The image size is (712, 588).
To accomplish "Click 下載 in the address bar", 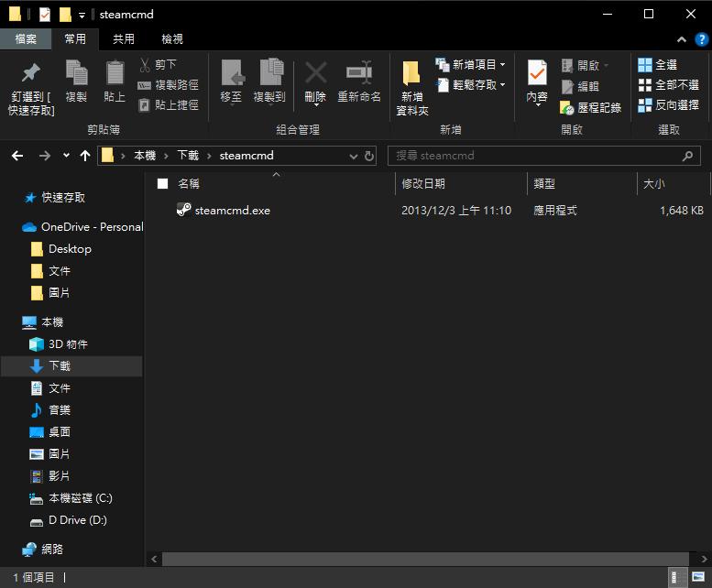I will click(x=188, y=156).
